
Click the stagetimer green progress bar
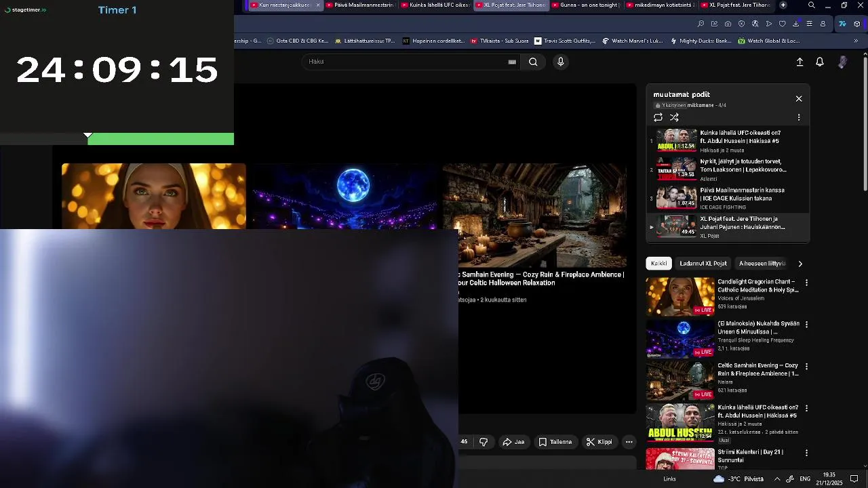coord(161,139)
